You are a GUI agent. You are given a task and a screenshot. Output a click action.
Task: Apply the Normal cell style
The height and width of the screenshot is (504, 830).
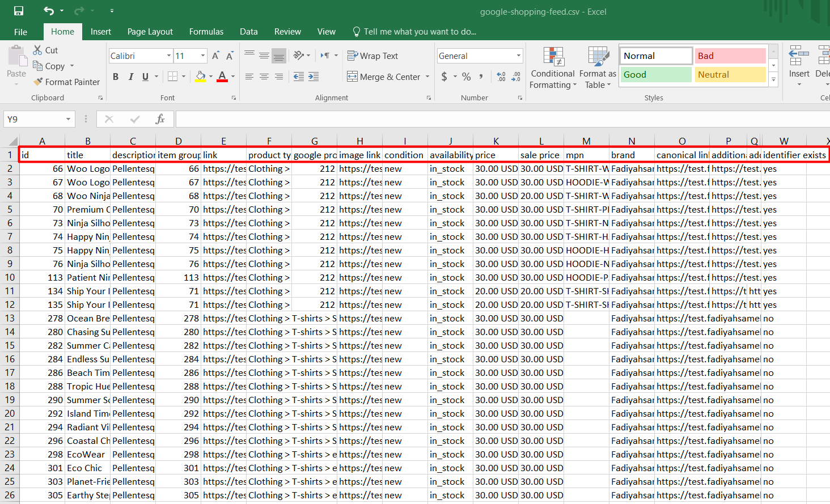click(x=656, y=56)
